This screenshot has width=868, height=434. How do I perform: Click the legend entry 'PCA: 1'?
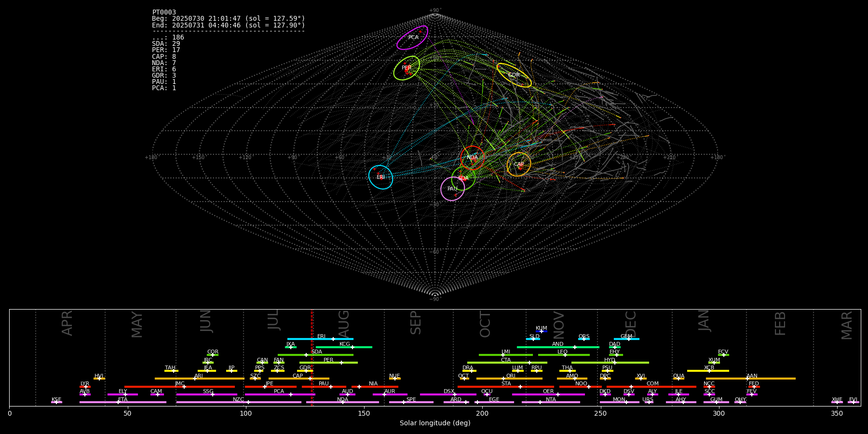click(164, 88)
